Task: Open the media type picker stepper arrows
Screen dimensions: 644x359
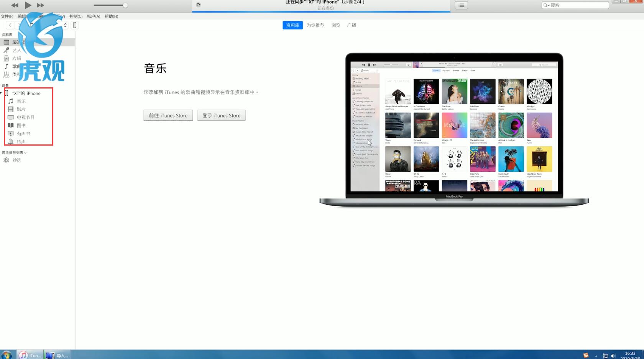Action: point(65,25)
